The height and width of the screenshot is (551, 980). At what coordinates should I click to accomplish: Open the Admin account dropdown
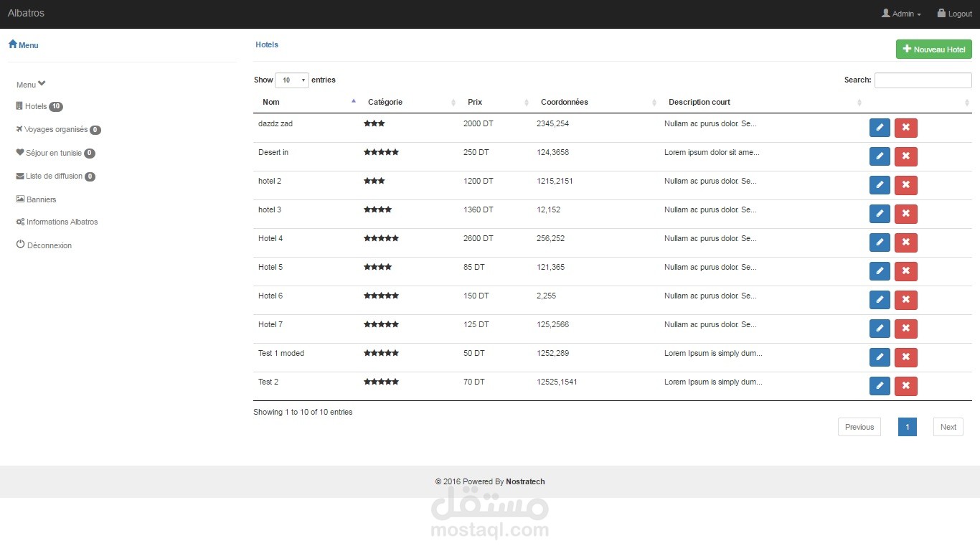900,13
